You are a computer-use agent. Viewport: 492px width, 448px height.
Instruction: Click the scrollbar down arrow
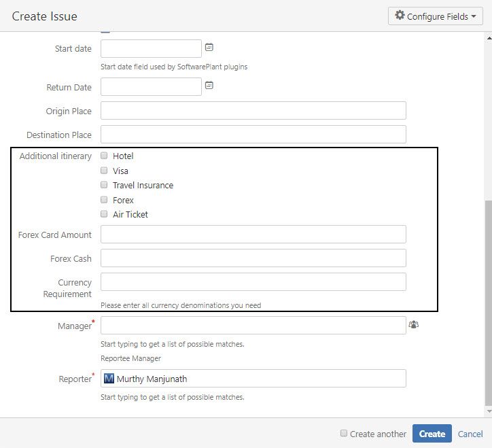489,411
